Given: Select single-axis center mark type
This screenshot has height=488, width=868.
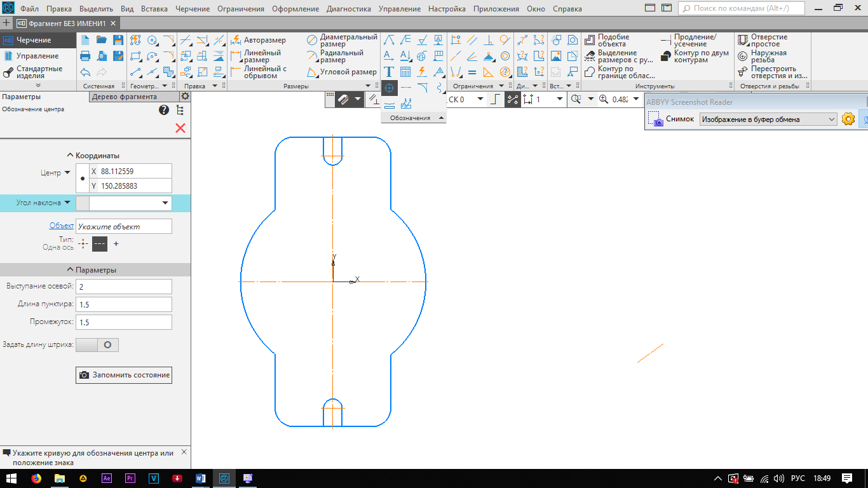Looking at the screenshot, I should [100, 243].
